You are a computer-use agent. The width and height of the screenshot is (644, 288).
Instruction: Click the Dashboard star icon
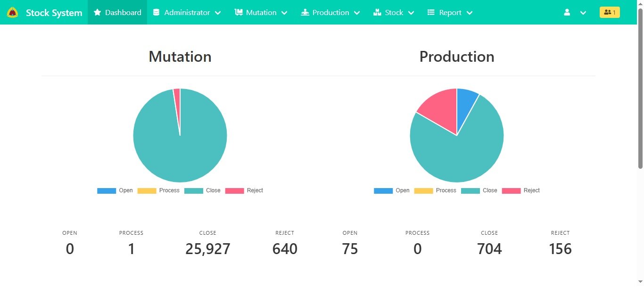pos(98,13)
